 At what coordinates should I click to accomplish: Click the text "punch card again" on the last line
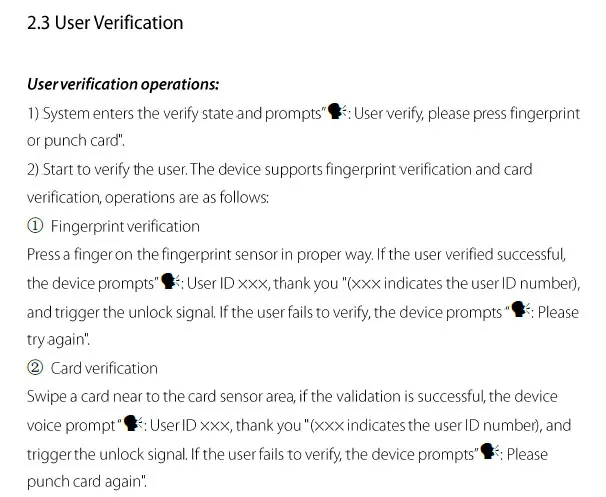(84, 482)
